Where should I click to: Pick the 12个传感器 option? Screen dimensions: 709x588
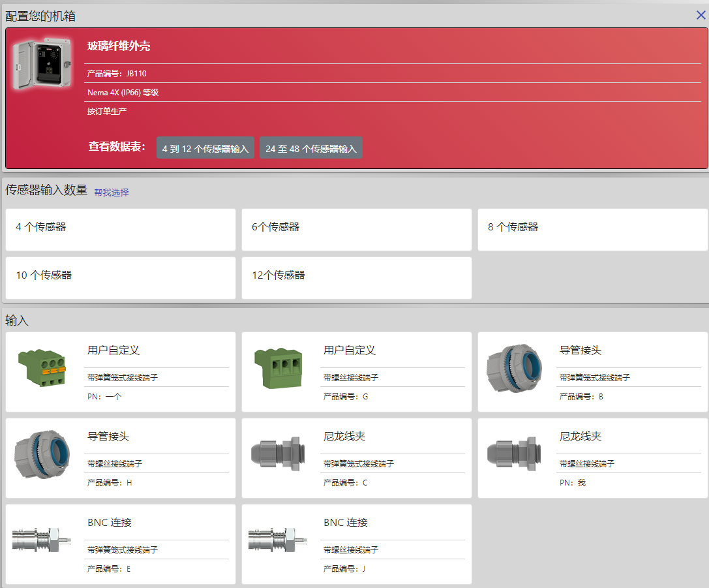[357, 278]
